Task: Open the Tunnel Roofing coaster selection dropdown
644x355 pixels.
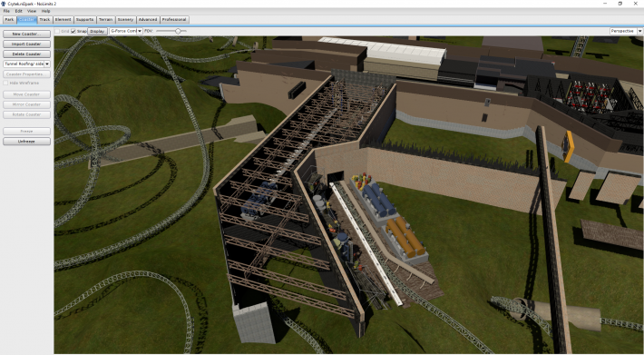Action: click(26, 64)
